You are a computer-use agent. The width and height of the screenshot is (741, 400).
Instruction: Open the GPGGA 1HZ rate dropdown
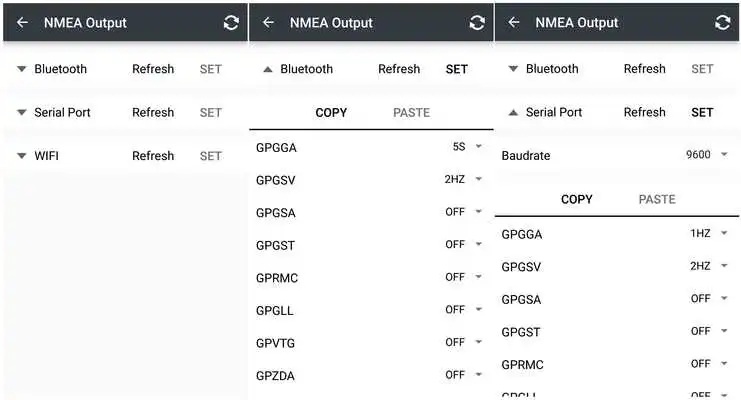click(x=711, y=233)
